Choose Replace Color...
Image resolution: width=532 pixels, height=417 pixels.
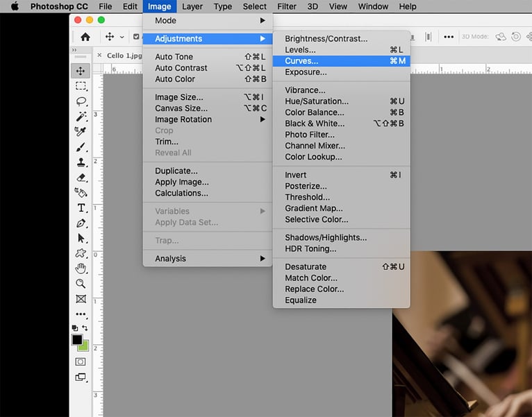341,289
